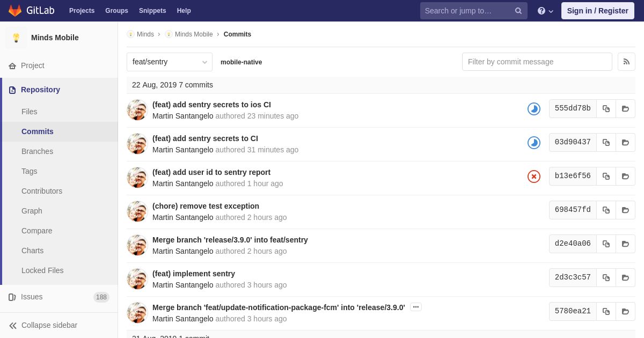Click commit hash 555dd78b
Image resolution: width=644 pixels, height=338 pixels.
click(573, 108)
